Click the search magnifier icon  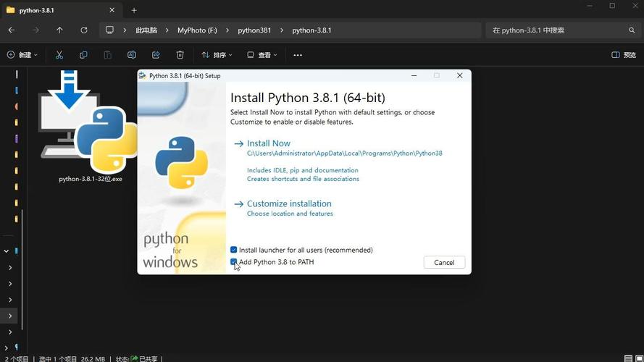(632, 30)
